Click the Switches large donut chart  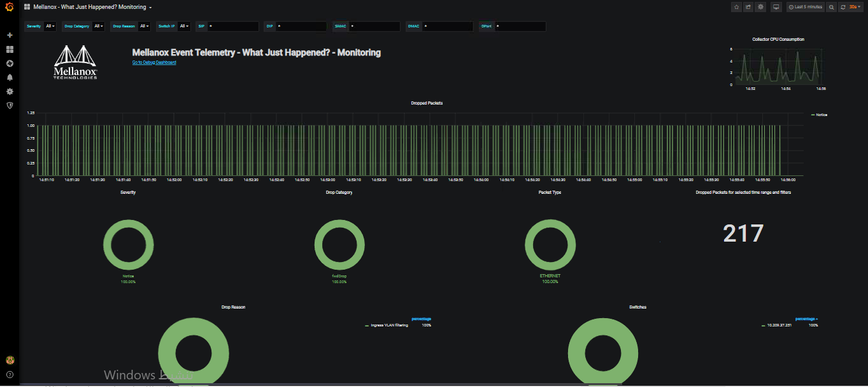tap(602, 353)
